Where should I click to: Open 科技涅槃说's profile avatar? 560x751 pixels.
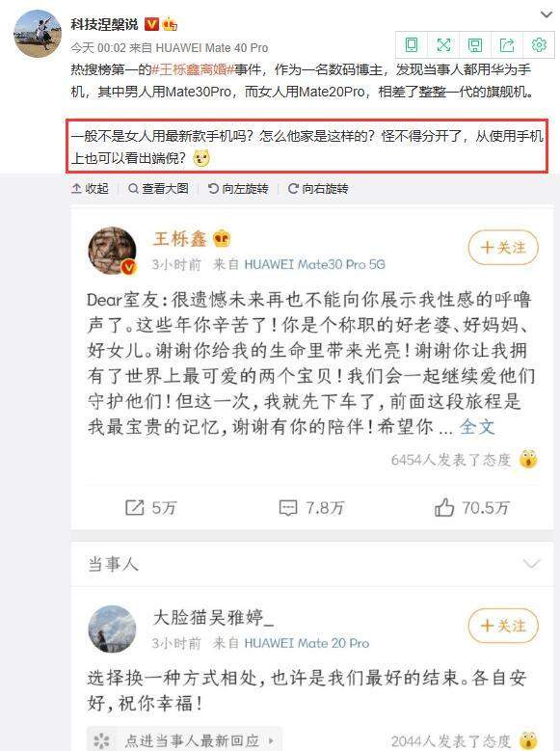click(x=38, y=34)
